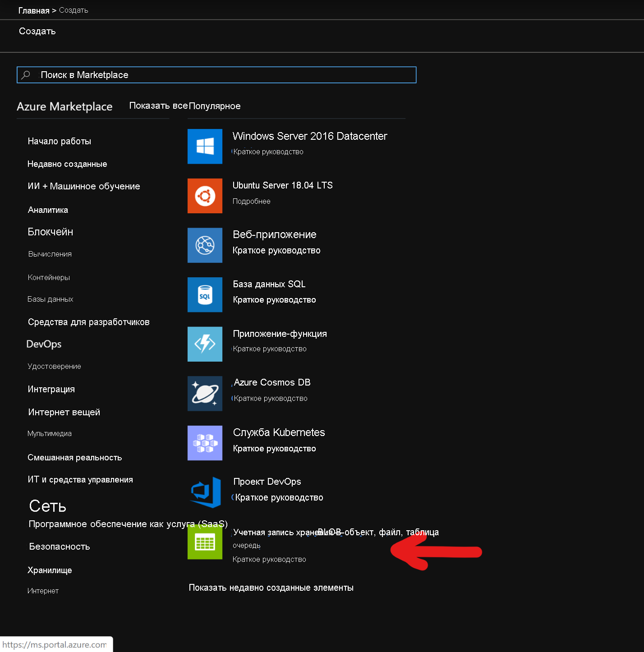Viewport: 644px width, 652px height.
Task: Select 'Интеграция' category
Action: tap(51, 389)
